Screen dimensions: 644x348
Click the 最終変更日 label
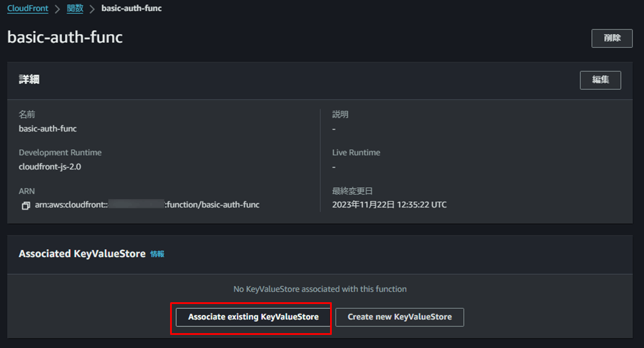point(352,191)
